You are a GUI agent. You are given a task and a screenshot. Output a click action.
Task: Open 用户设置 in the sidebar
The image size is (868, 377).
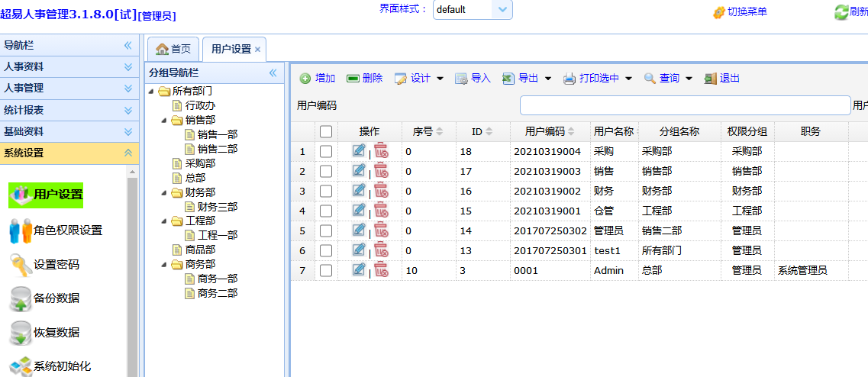(46, 195)
